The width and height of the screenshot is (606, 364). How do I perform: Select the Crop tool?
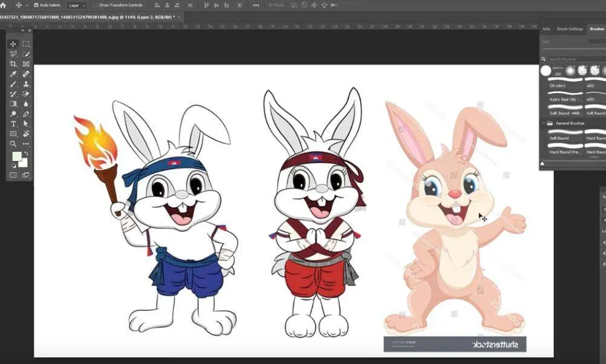[x=13, y=63]
